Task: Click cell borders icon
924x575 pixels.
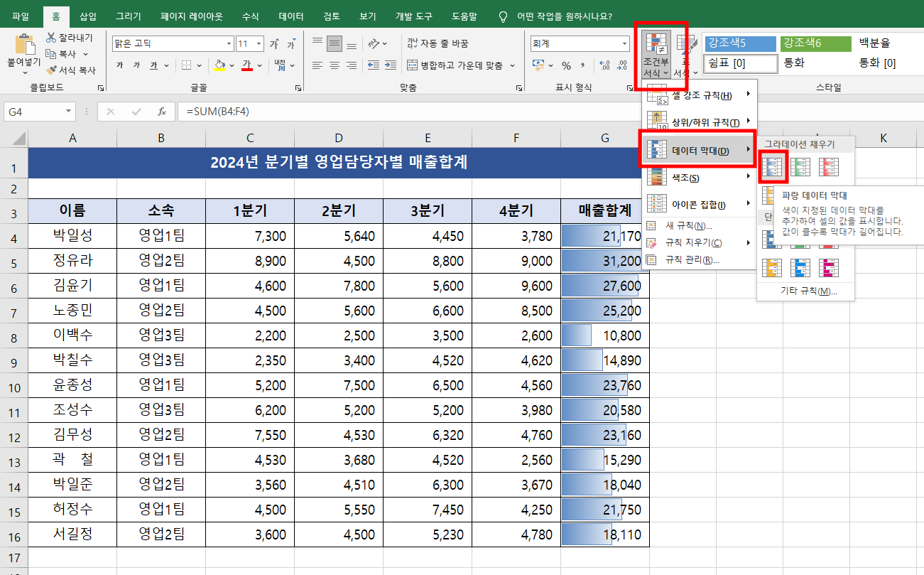Action: [185, 65]
